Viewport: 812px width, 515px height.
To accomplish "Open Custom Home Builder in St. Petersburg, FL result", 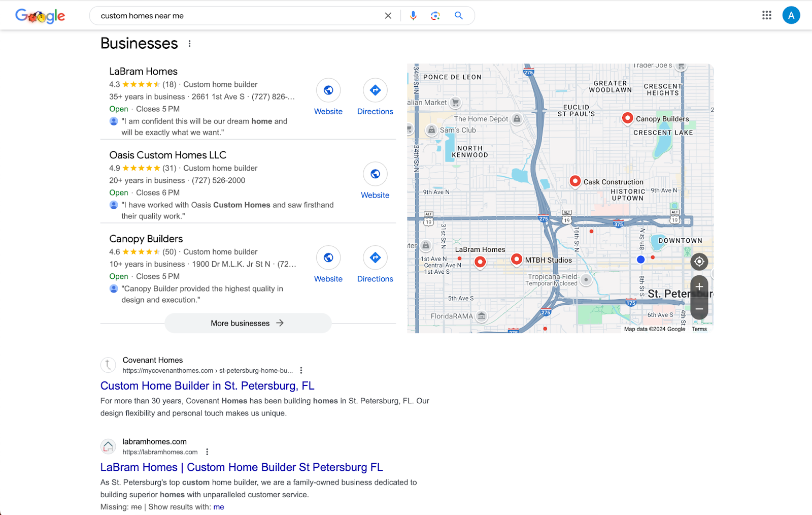I will 208,386.
